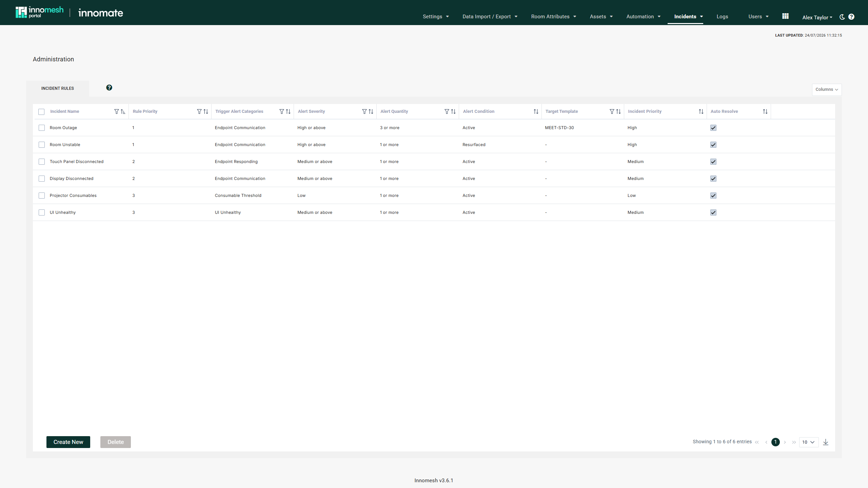Filter the Incident Name column
868x488 pixels.
[x=116, y=111]
